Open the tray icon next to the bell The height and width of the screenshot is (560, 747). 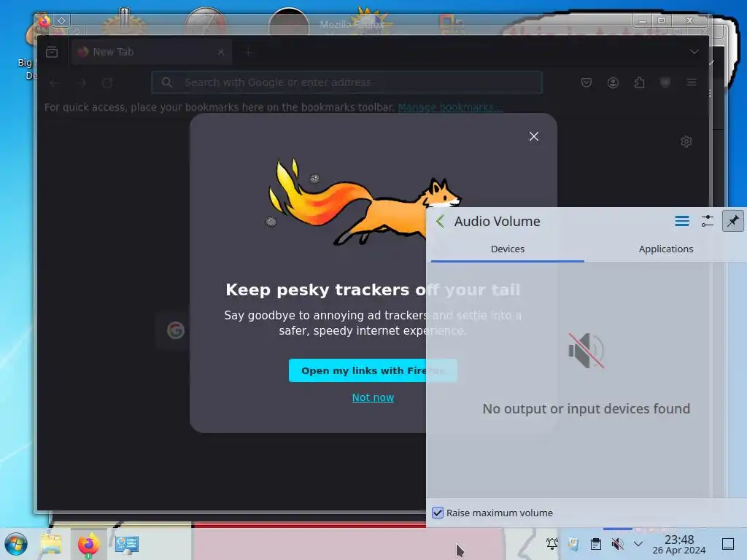pyautogui.click(x=573, y=543)
